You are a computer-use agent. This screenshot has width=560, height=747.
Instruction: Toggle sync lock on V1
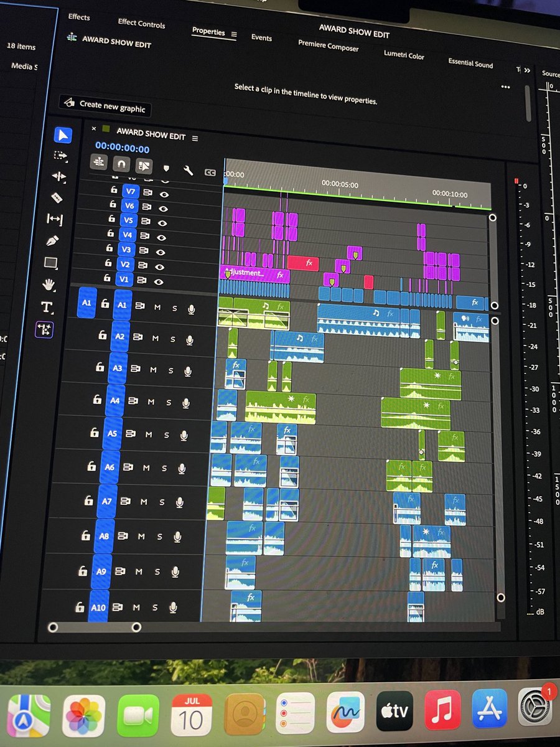(x=142, y=281)
